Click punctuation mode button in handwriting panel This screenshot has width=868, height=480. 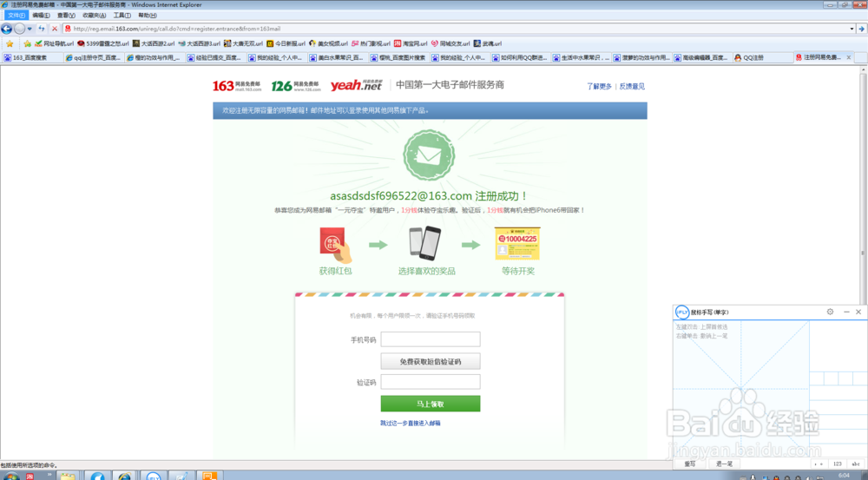tap(820, 464)
